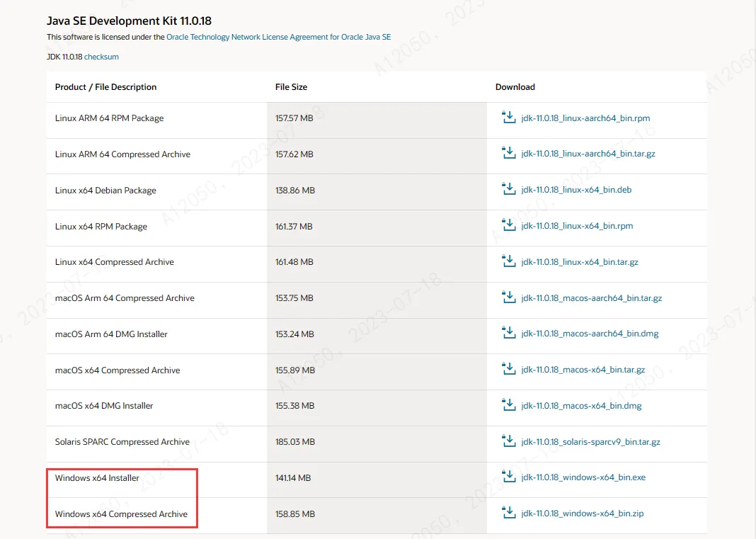Select the macOS x64 DMG Installer label
The height and width of the screenshot is (539, 756).
point(104,406)
